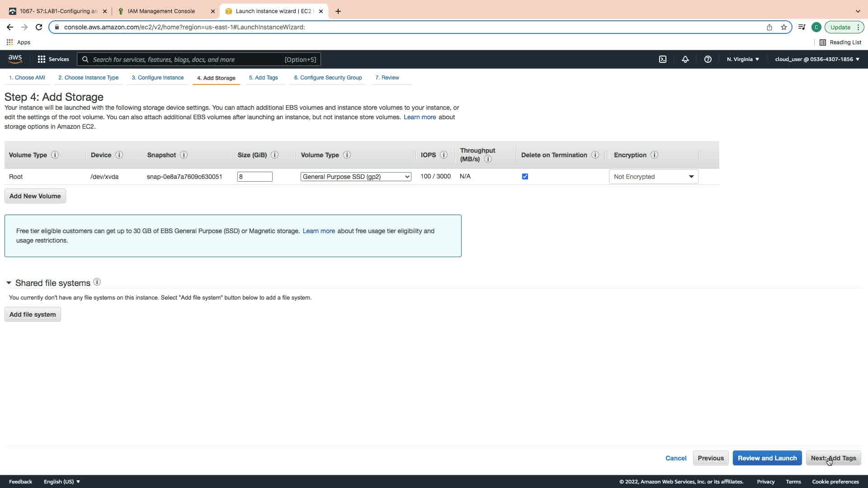Collapse the Shared file systems section

9,283
